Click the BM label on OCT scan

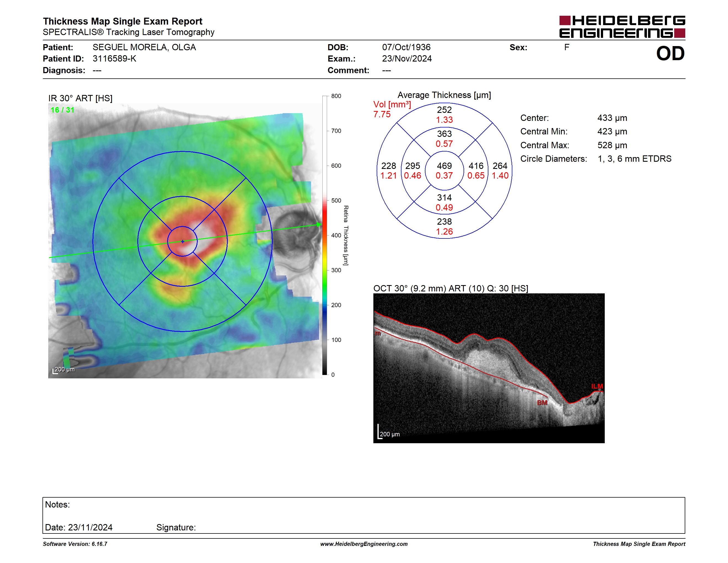(x=542, y=403)
